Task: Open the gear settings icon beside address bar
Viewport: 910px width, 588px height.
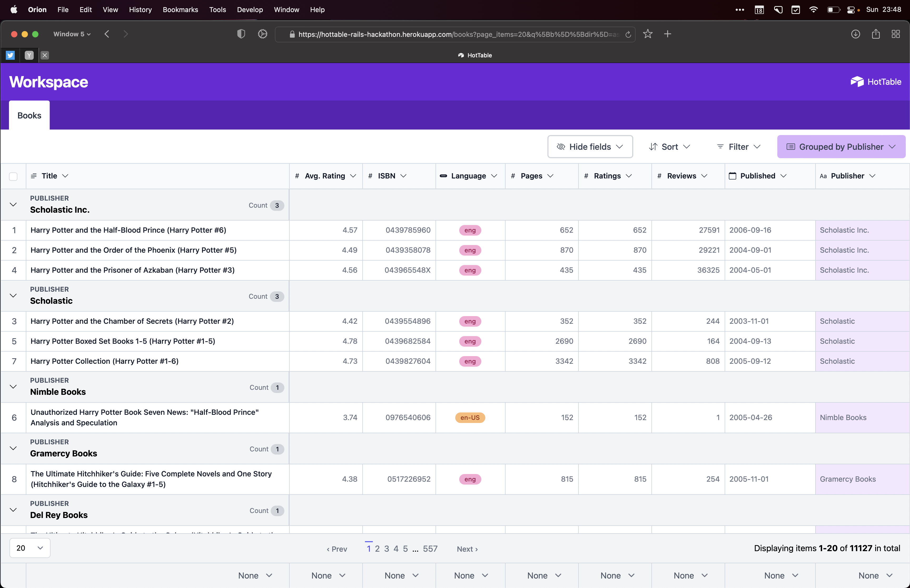Action: 262,34
